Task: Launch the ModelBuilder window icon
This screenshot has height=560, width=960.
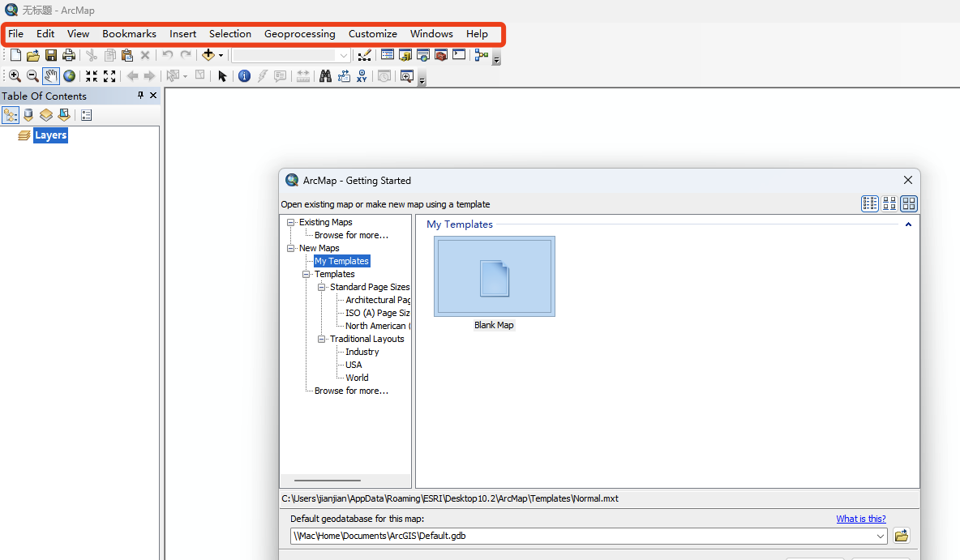Action: (482, 55)
